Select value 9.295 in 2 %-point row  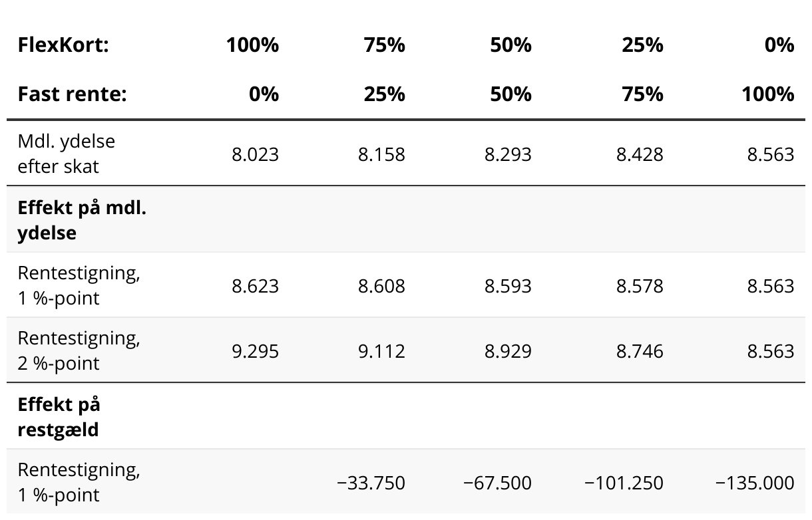[255, 351]
